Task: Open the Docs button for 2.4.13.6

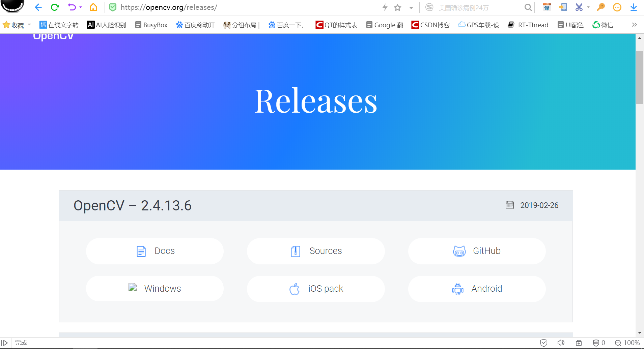Action: (155, 251)
